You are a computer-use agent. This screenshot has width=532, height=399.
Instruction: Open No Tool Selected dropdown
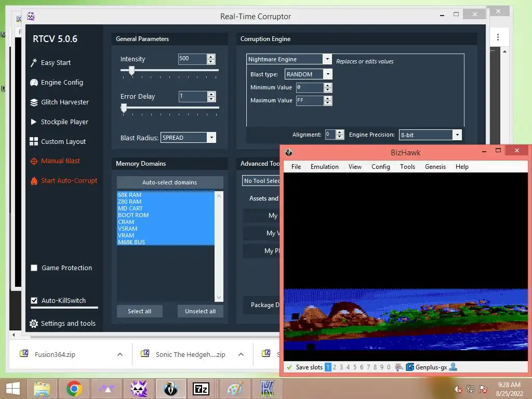click(x=261, y=181)
